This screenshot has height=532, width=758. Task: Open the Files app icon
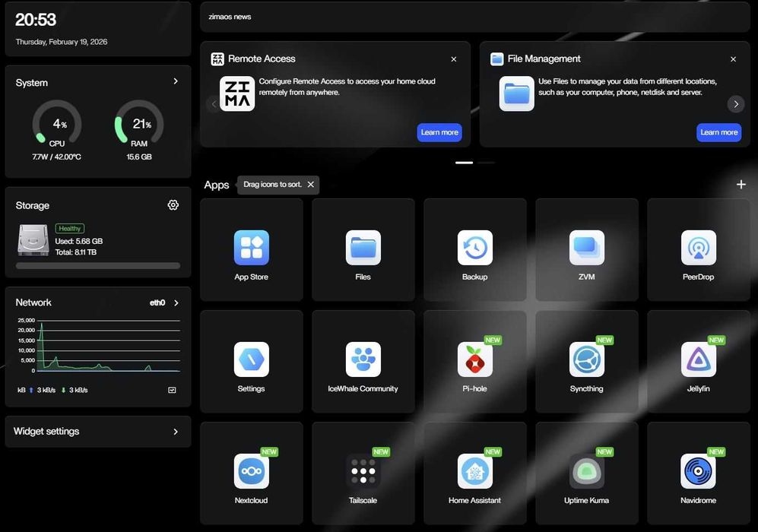(363, 248)
